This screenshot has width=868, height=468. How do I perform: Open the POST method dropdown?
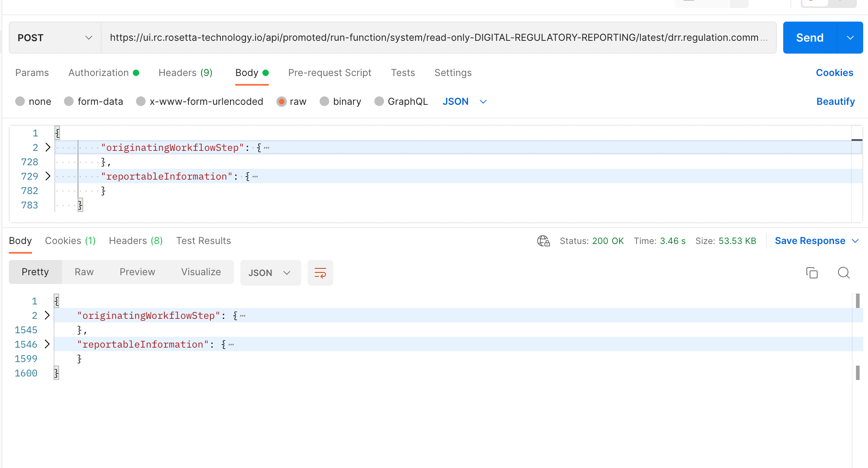point(88,38)
